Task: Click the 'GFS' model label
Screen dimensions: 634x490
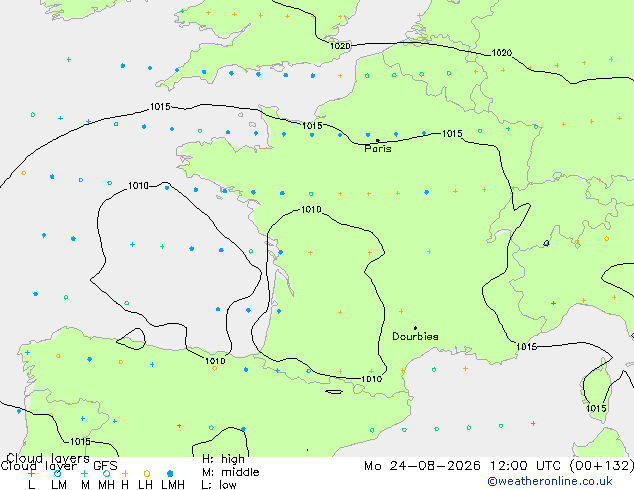Action: (x=105, y=466)
